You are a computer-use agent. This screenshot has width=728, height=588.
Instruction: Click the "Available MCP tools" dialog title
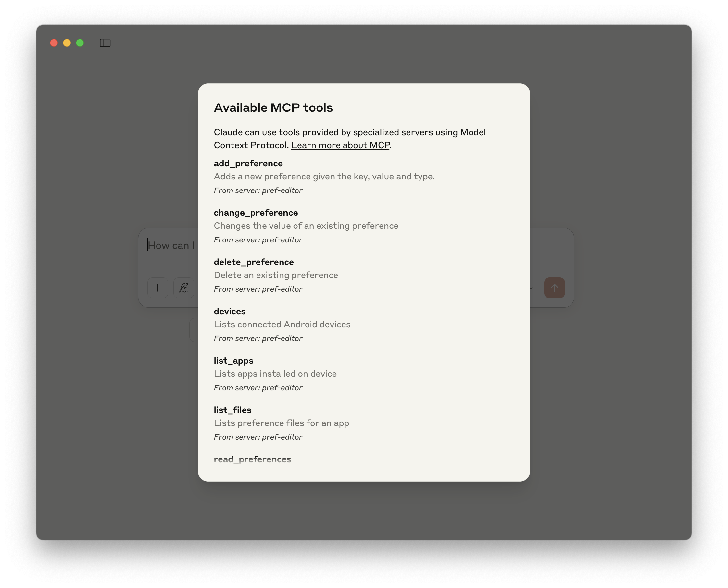coord(273,107)
